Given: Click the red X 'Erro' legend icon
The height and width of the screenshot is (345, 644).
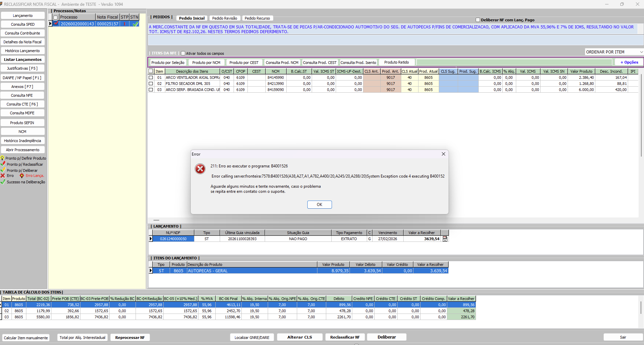Looking at the screenshot, I should click(x=3, y=176).
